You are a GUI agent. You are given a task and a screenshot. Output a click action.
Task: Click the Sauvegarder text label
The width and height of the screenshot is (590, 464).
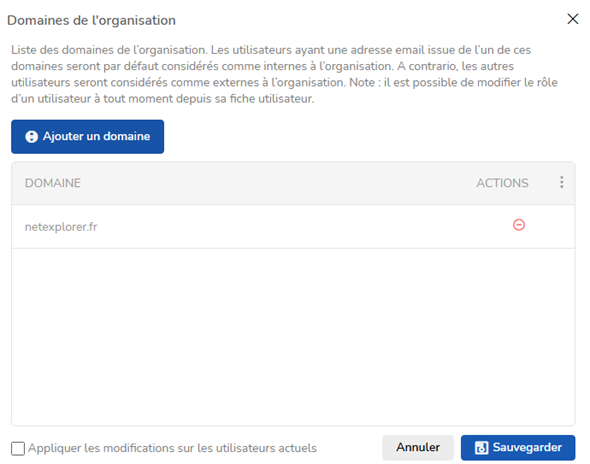click(x=527, y=447)
